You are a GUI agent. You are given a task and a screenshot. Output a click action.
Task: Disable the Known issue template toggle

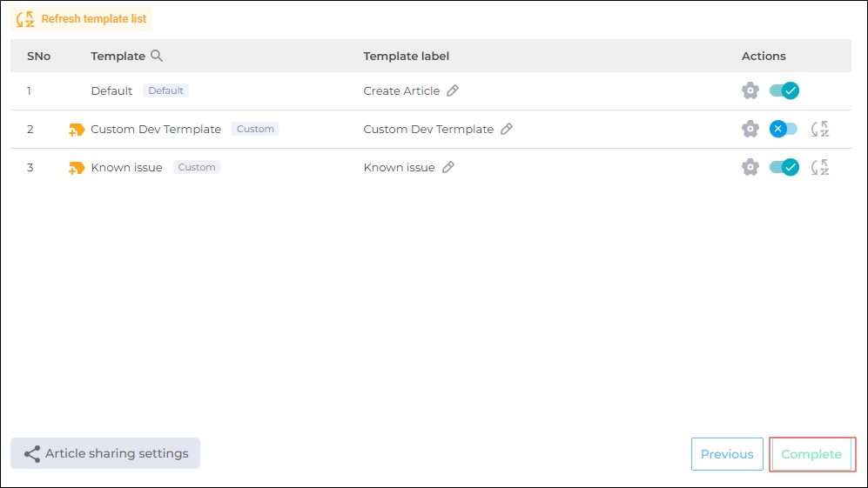point(784,167)
